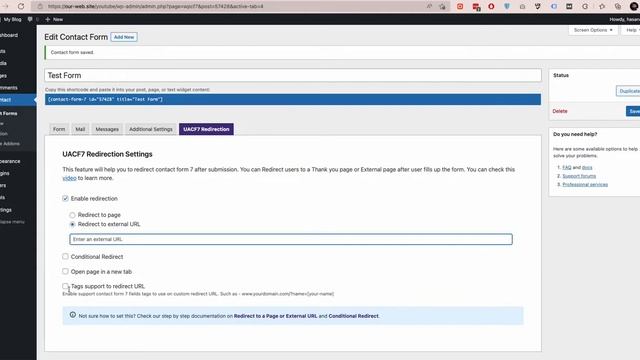The image size is (640, 360).
Task: Select the UACF7 Redirection tab
Action: (206, 129)
